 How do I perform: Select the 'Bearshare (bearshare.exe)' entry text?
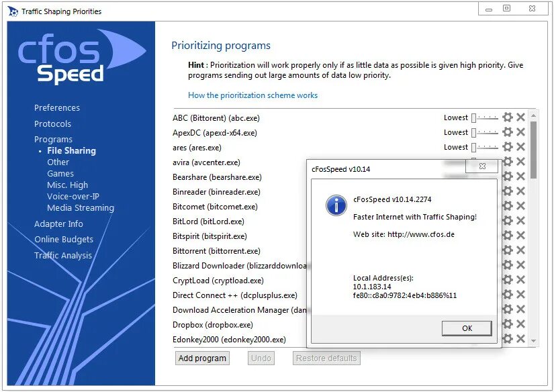click(217, 177)
